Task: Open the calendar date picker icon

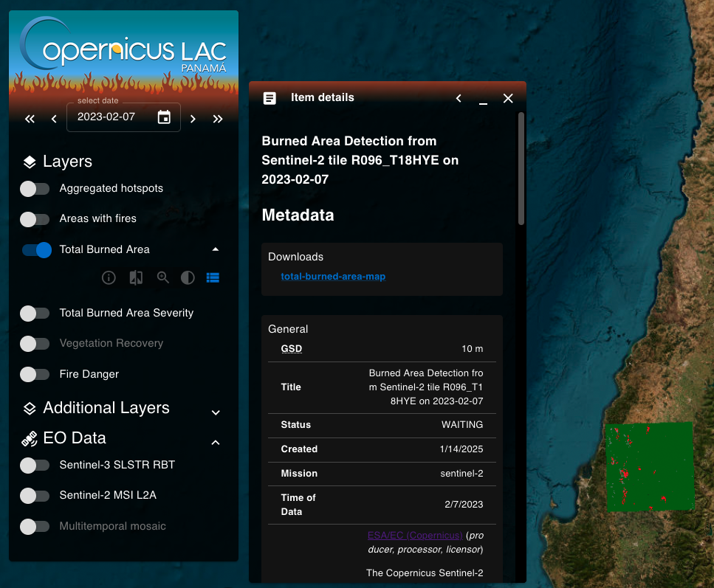Action: [164, 117]
